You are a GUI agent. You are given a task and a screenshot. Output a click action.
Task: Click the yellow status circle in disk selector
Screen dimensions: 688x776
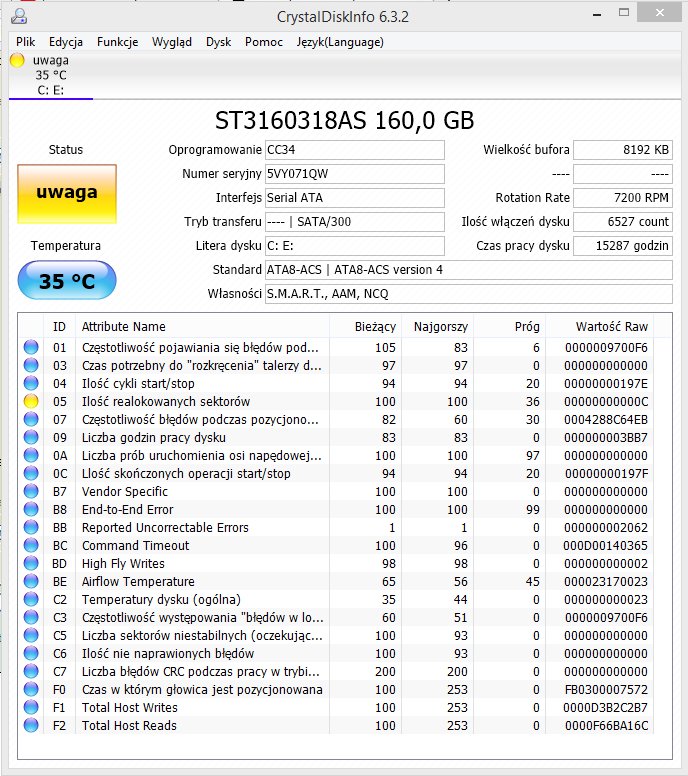17,60
